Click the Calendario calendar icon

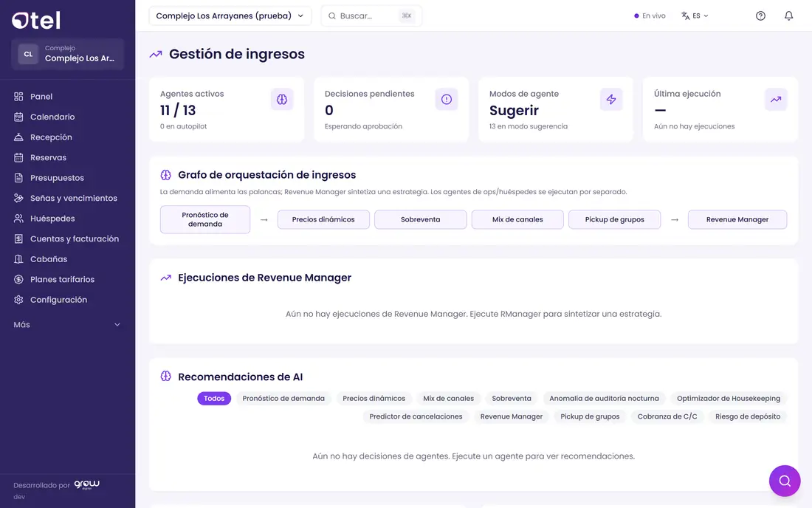coord(18,117)
